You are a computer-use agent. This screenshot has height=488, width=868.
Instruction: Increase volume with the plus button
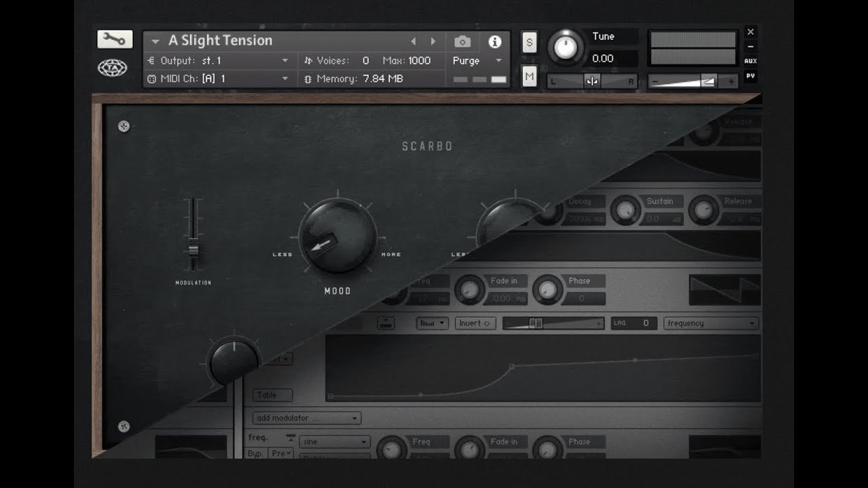point(730,82)
